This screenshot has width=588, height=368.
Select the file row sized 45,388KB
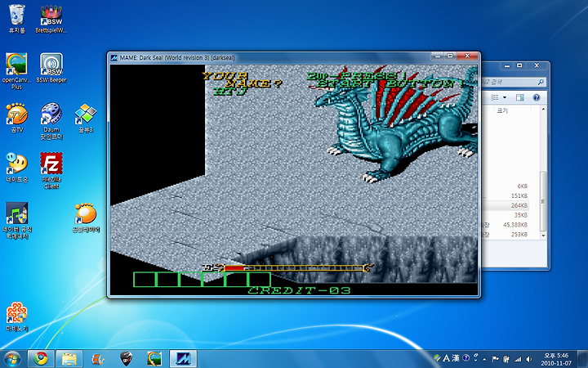point(506,225)
